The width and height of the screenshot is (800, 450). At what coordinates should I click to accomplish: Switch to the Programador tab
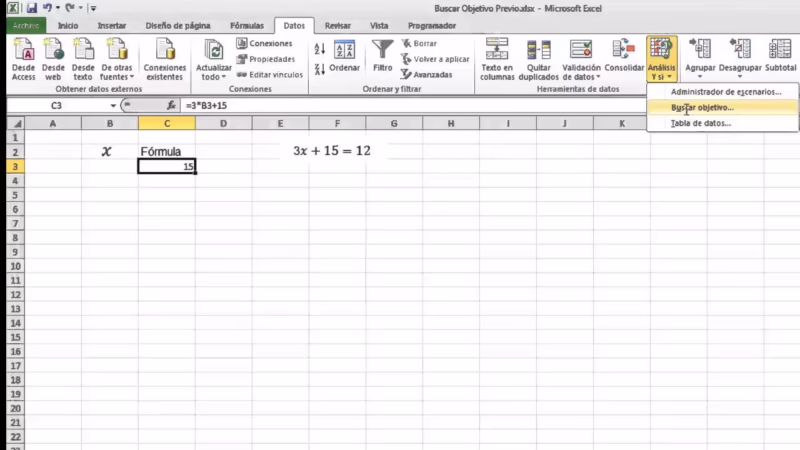[x=432, y=26]
